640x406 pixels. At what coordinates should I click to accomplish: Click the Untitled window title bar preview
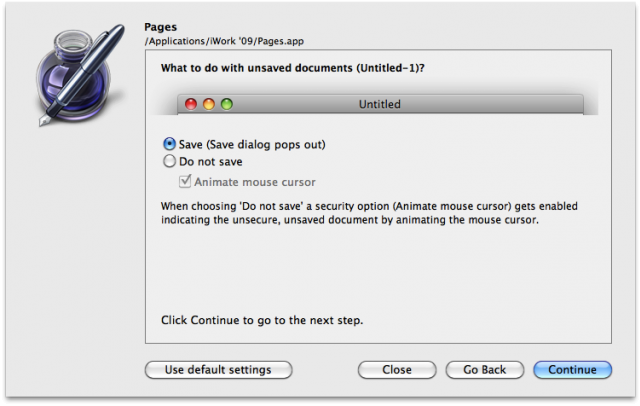click(x=380, y=104)
